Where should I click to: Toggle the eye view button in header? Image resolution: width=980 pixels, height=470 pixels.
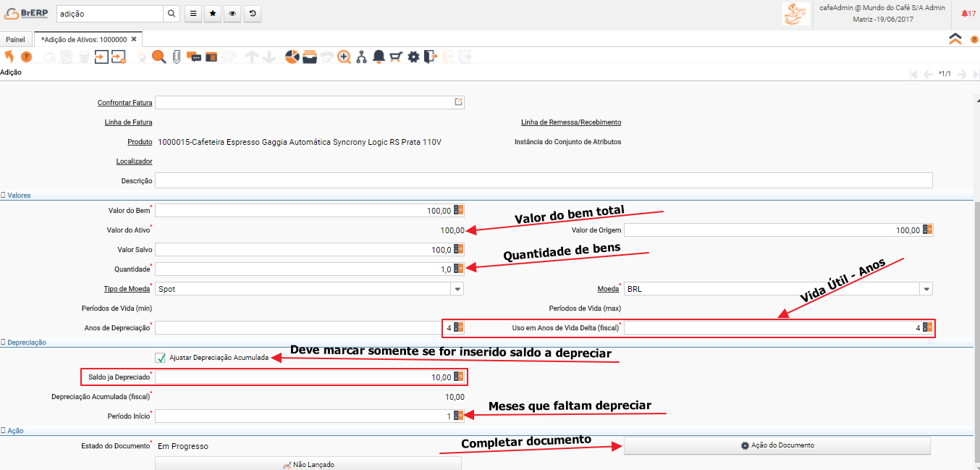[232, 14]
